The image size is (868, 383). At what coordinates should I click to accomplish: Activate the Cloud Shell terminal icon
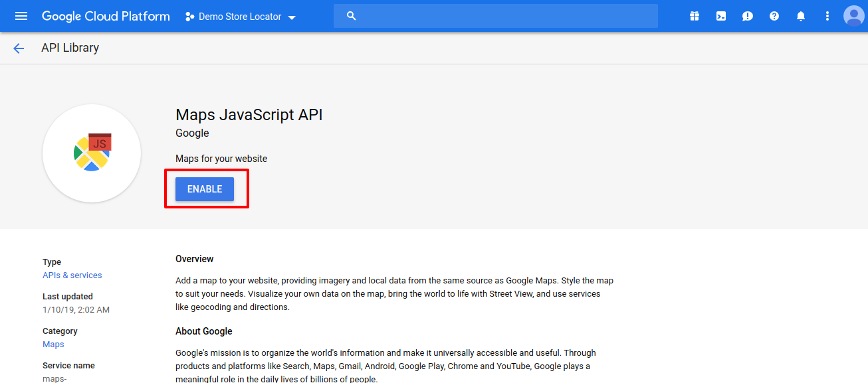pos(721,16)
